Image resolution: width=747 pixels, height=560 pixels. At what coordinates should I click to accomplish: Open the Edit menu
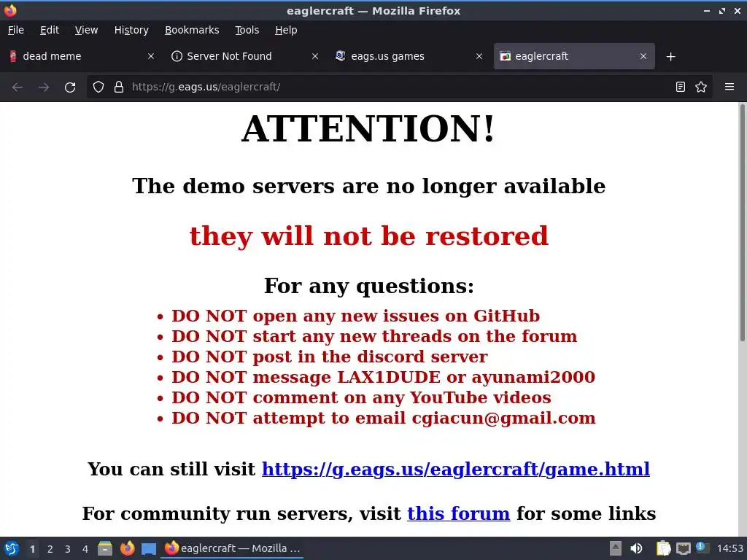tap(50, 30)
